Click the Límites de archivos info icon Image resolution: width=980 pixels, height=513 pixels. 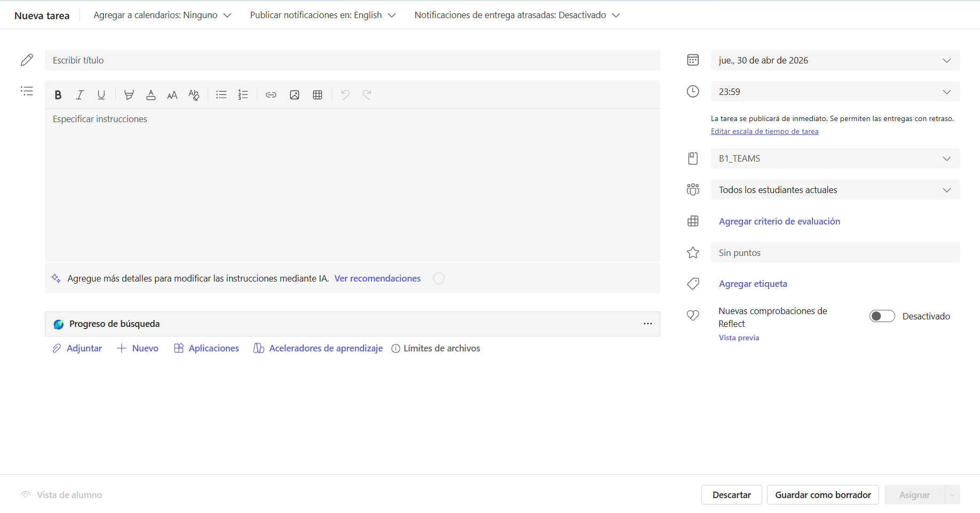pos(396,349)
